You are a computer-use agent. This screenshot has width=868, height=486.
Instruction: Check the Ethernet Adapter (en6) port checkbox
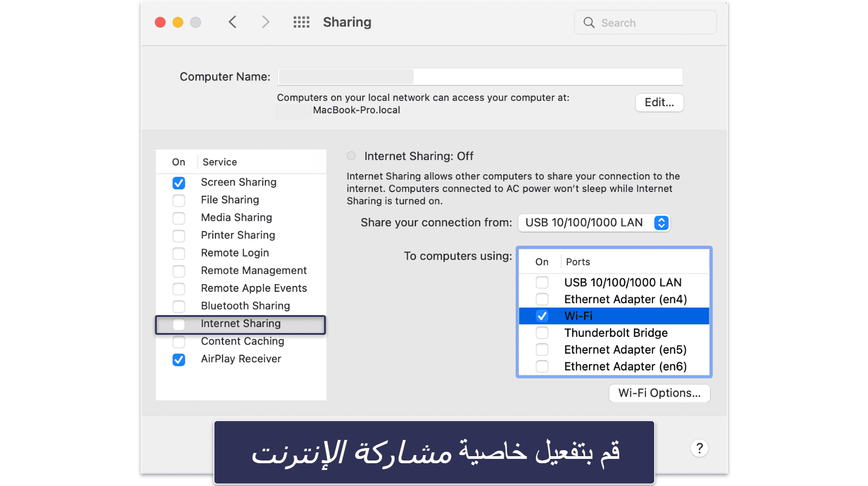[542, 366]
